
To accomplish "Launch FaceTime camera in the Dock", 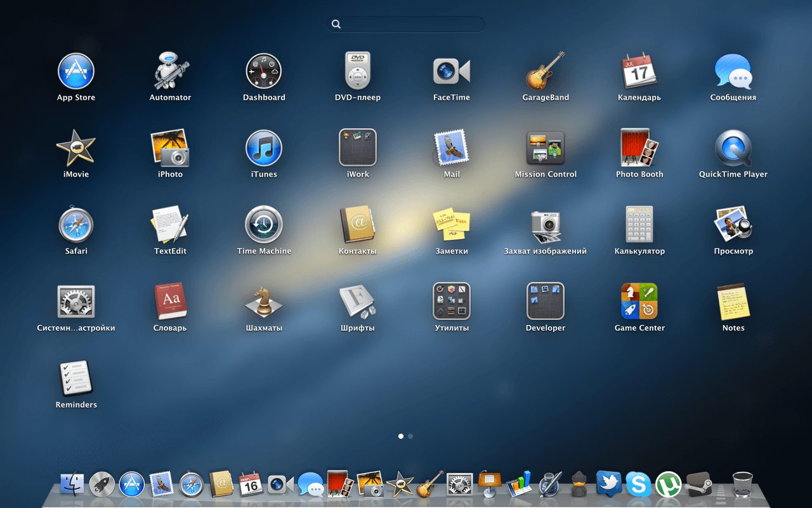I will click(280, 485).
